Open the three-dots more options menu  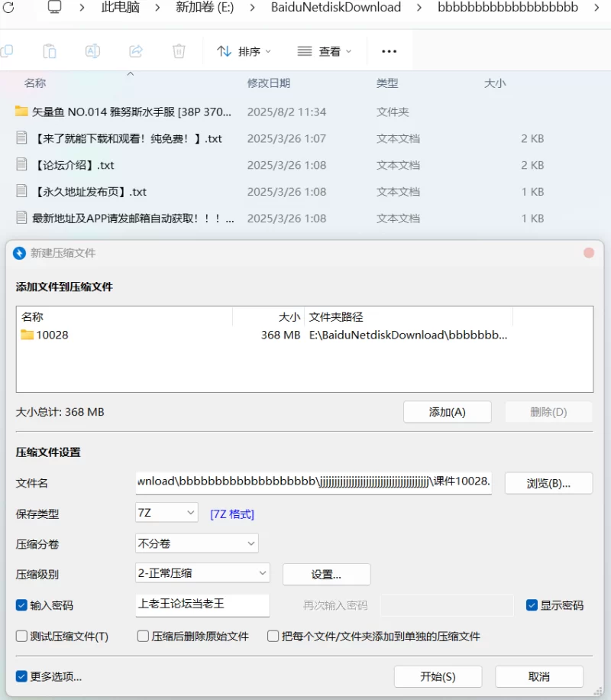click(x=389, y=51)
